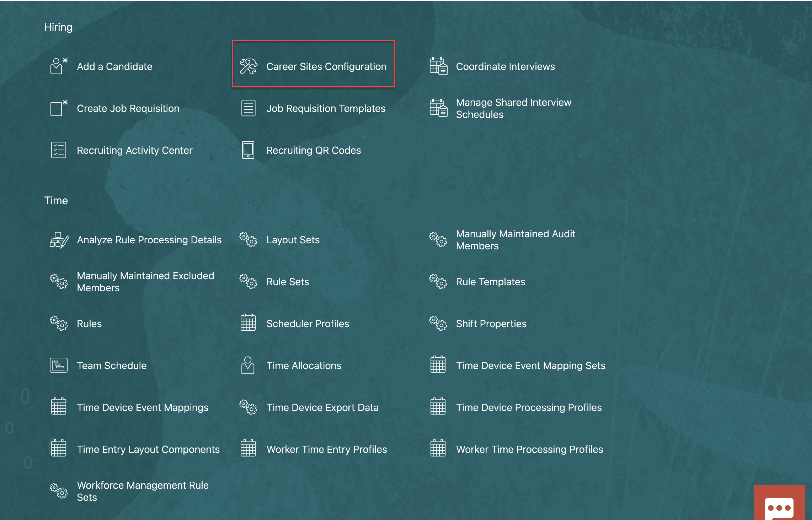The width and height of the screenshot is (812, 520).
Task: Click the Career Sites Configuration tools icon
Action: click(x=248, y=66)
